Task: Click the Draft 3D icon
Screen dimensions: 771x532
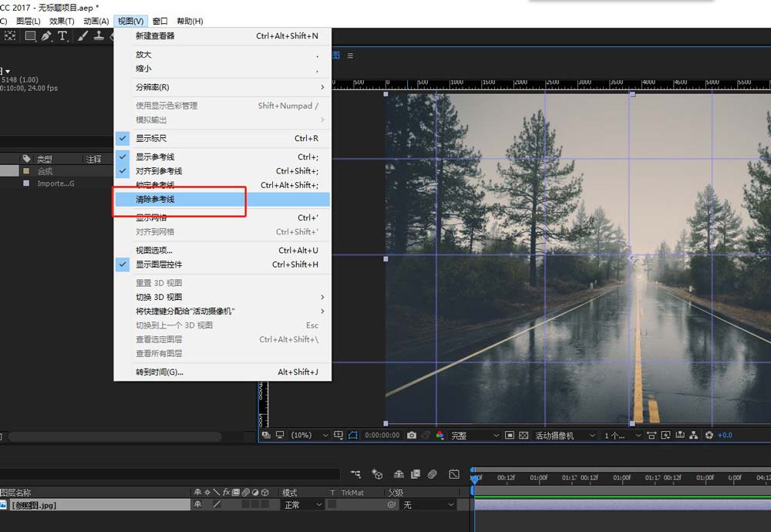Action: click(377, 474)
